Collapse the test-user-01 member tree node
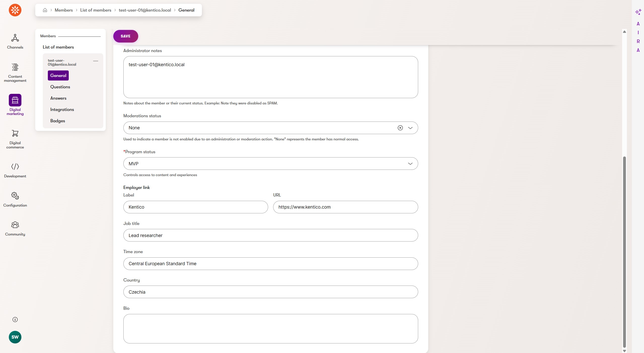This screenshot has height=353, width=644. [96, 61]
